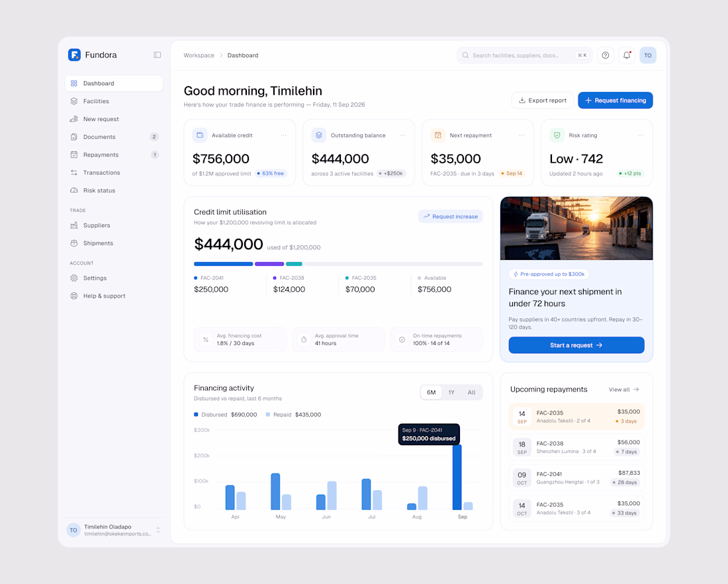
Task: Collapse sidebar with the panel toggle icon
Action: pos(158,55)
